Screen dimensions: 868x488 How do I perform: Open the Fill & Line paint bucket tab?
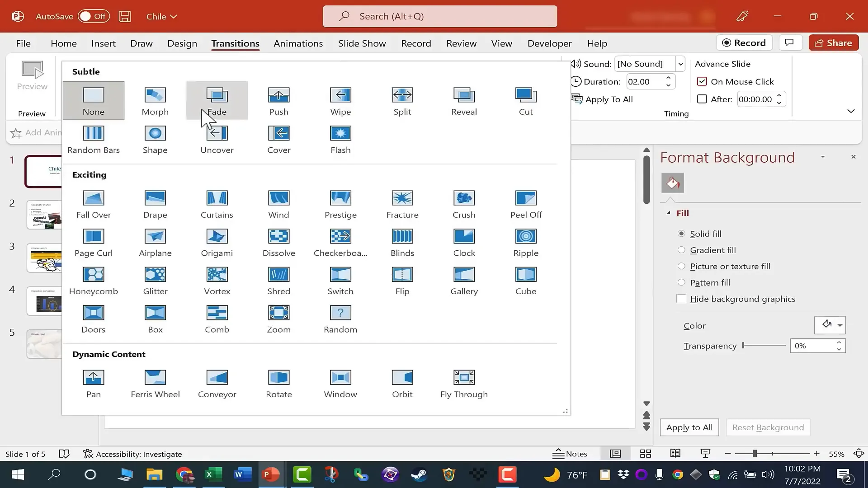click(672, 183)
